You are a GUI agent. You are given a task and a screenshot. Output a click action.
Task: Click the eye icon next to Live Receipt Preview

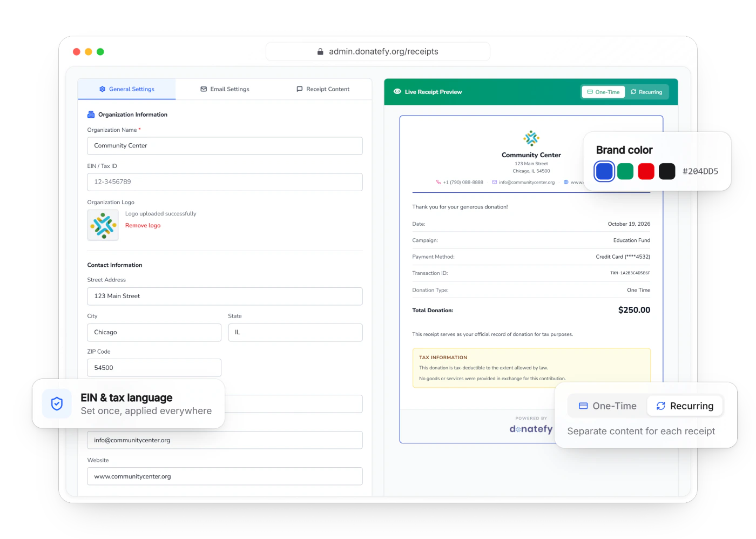pos(397,92)
